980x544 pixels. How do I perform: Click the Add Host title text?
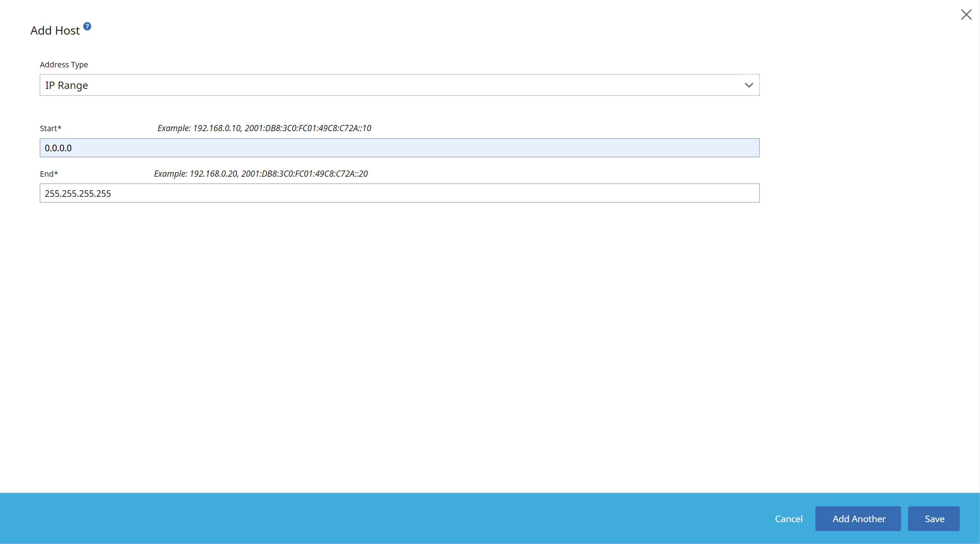pos(55,31)
